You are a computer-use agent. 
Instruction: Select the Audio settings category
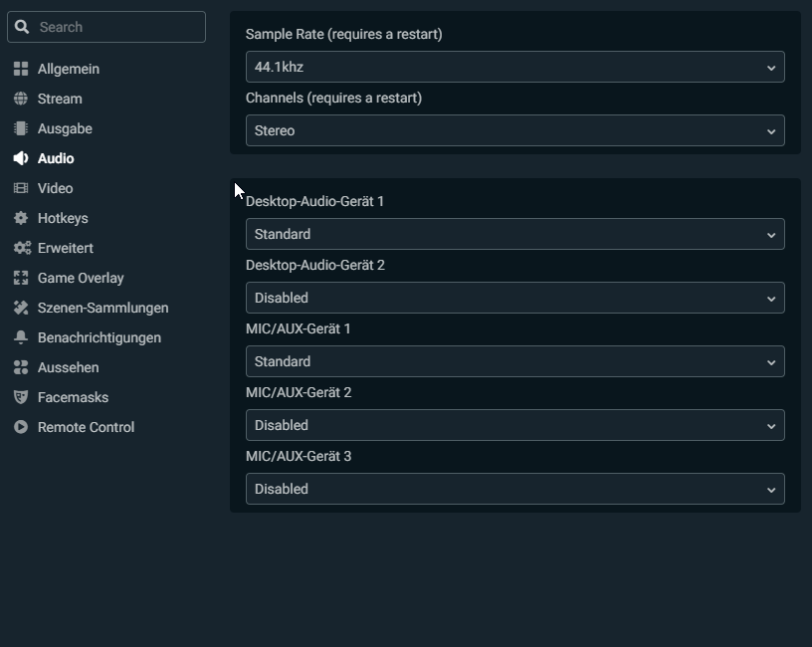(x=56, y=158)
